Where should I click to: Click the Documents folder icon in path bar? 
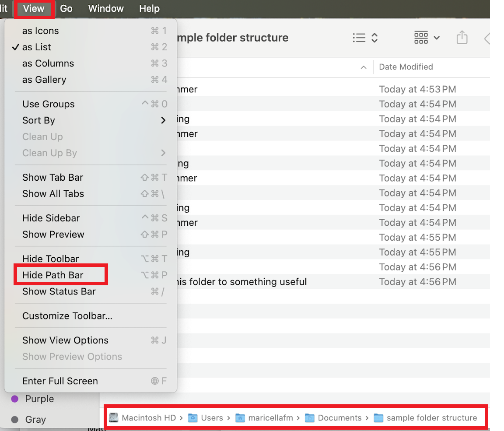pyautogui.click(x=310, y=418)
